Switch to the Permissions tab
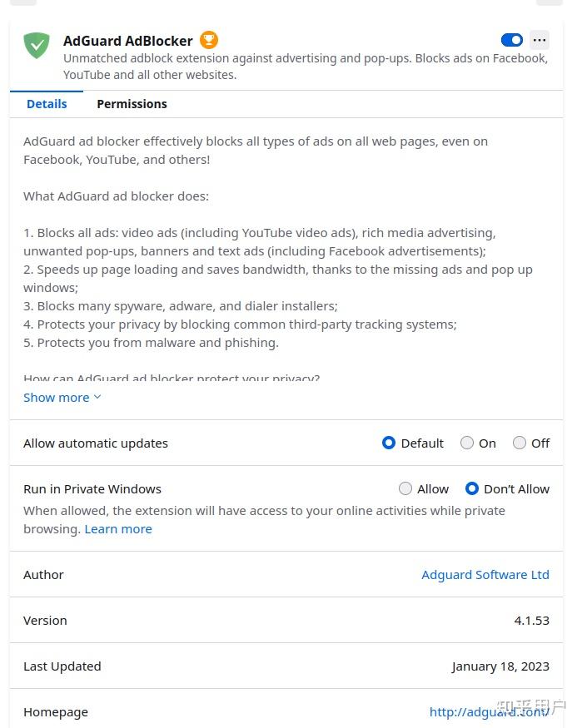This screenshot has width=582, height=728. coord(132,103)
